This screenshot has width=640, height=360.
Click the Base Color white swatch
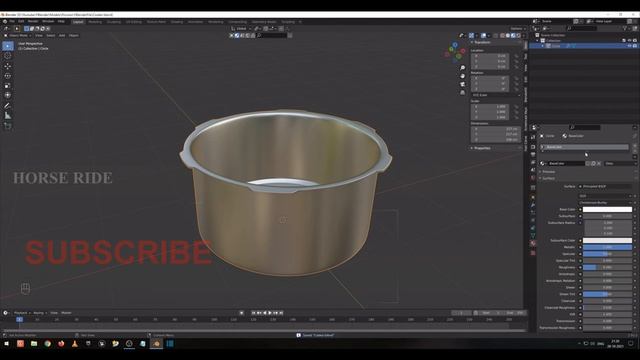click(x=607, y=209)
